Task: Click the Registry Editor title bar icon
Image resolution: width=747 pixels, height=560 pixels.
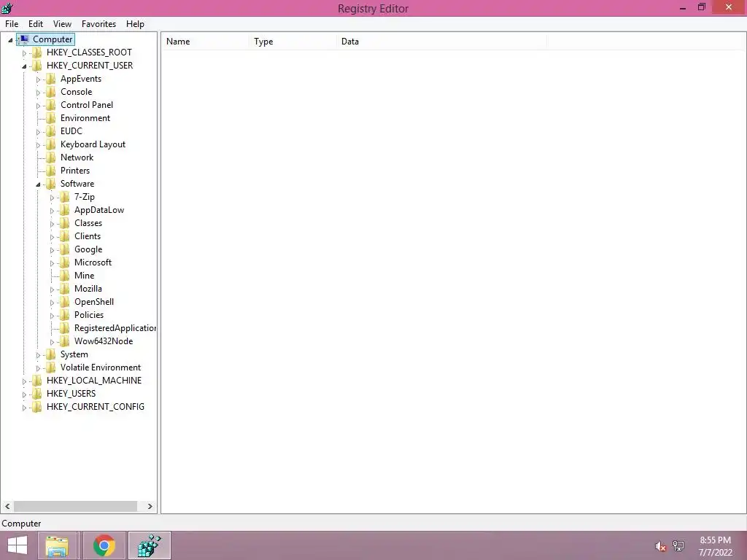Action: click(x=7, y=8)
